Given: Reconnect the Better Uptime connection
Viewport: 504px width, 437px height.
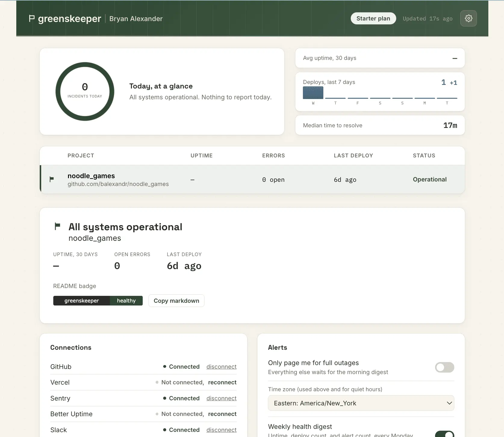Looking at the screenshot, I should (x=222, y=414).
